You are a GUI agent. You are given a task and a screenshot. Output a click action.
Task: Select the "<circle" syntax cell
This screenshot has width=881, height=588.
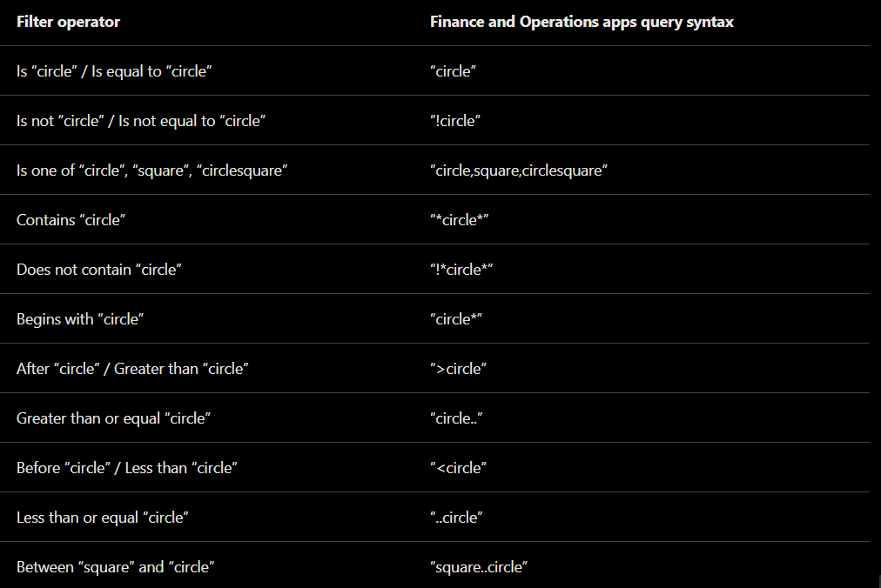(458, 468)
